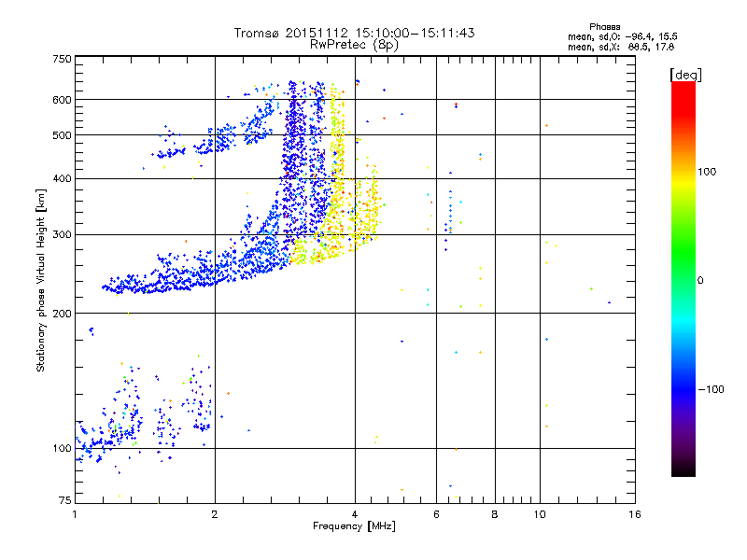Click the 'Frequency [MHz]' axis label
Screen dimensions: 747x560
354,526
